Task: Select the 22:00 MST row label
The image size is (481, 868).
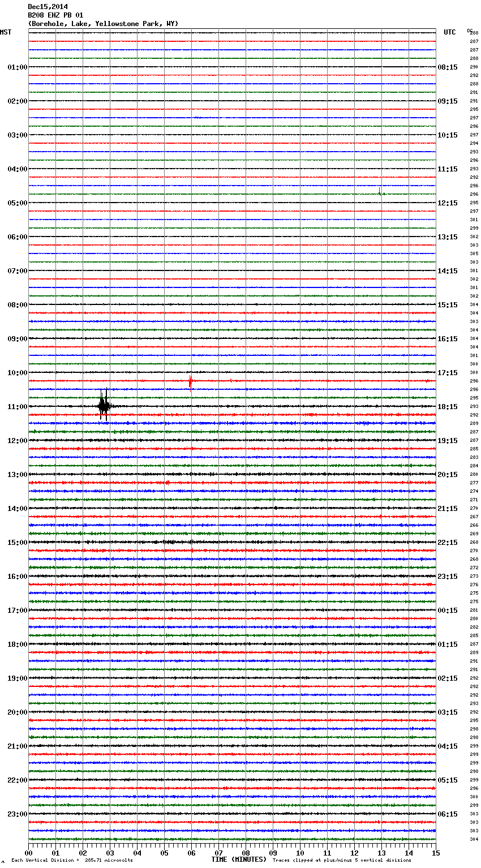Action: click(17, 780)
